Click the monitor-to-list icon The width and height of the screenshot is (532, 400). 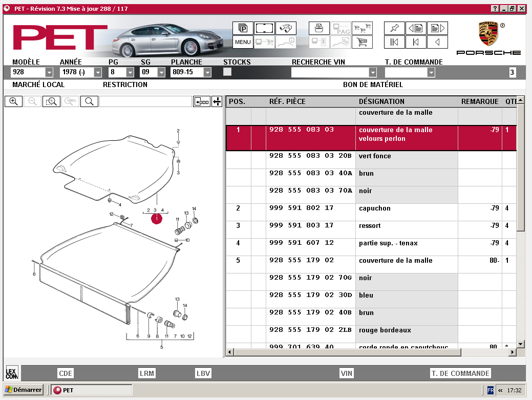319,42
